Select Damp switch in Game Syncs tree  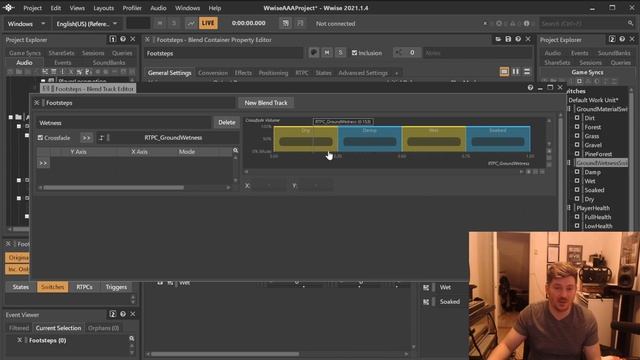click(592, 172)
